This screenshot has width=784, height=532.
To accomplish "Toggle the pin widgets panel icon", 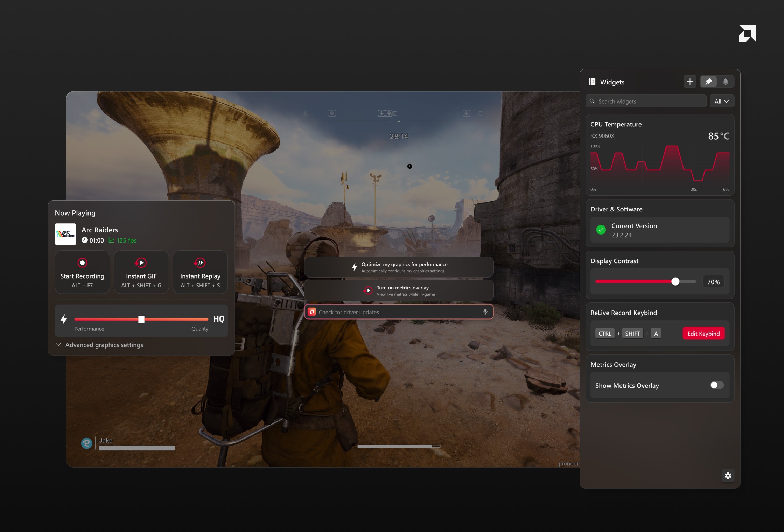I will click(708, 82).
